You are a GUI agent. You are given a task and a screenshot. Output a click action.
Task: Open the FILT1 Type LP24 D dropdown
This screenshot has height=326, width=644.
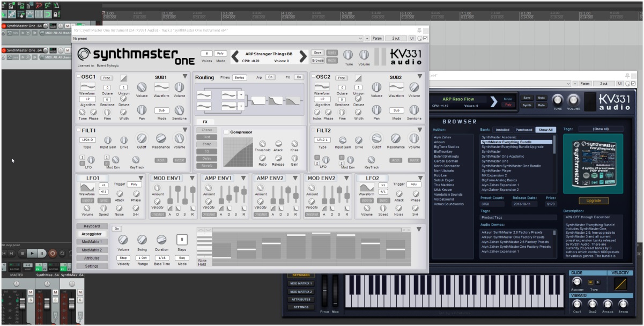click(87, 140)
